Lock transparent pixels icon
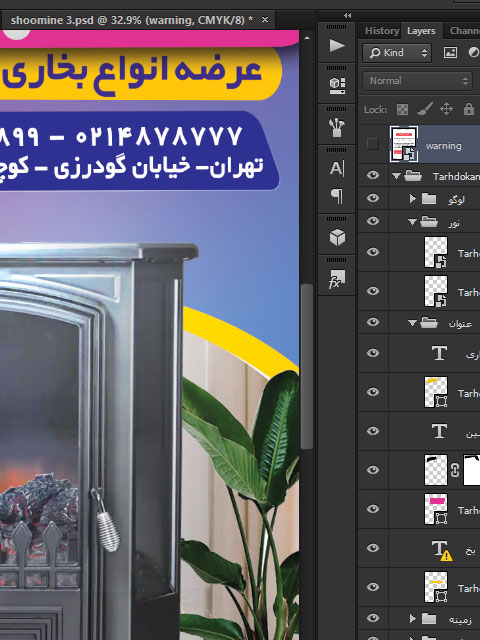The height and width of the screenshot is (640, 480). 402,109
